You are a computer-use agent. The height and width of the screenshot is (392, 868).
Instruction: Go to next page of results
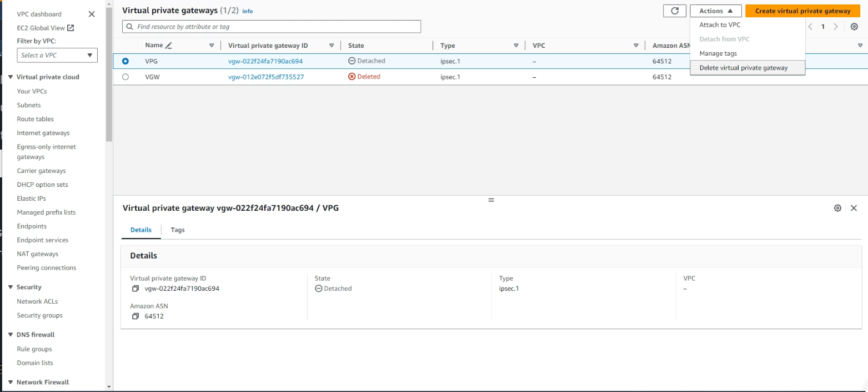pyautogui.click(x=836, y=27)
